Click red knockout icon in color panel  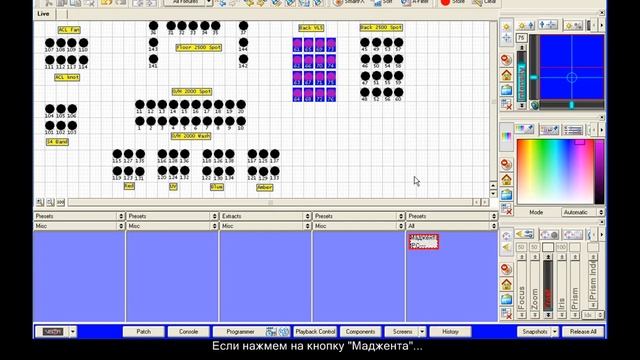point(507,164)
